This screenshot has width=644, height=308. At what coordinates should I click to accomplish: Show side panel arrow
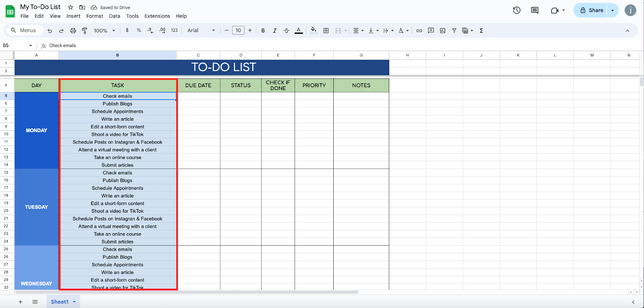click(633, 302)
